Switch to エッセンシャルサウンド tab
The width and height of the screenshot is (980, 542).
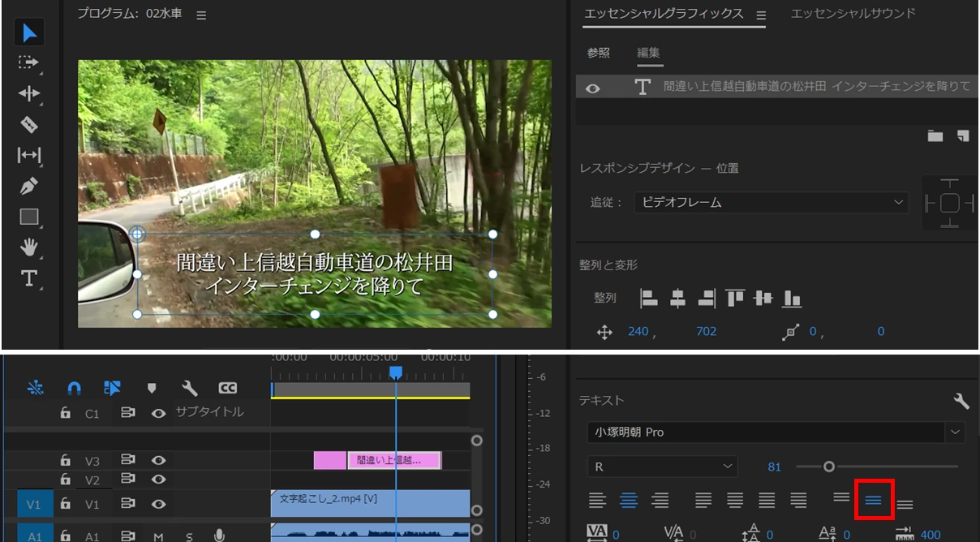click(853, 13)
